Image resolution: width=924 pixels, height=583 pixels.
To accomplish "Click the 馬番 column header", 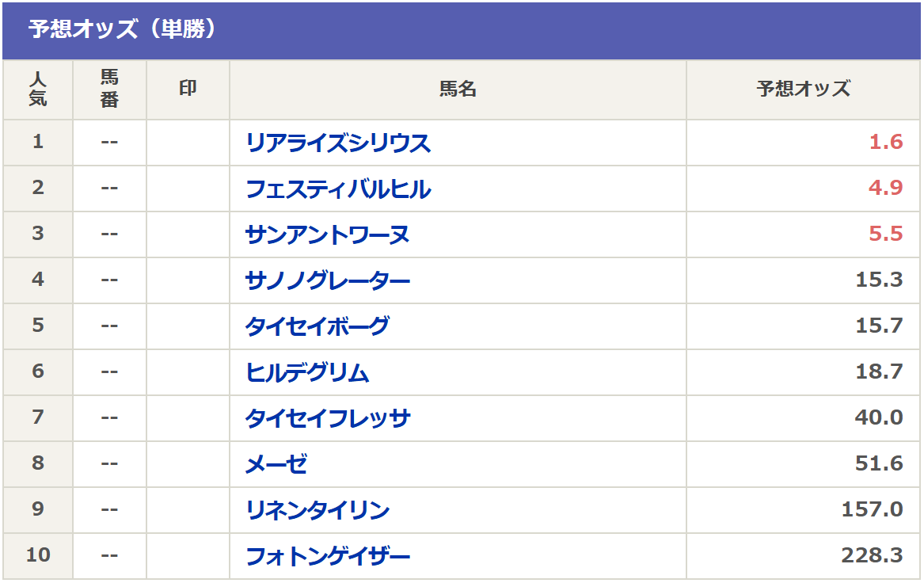I will [x=109, y=89].
